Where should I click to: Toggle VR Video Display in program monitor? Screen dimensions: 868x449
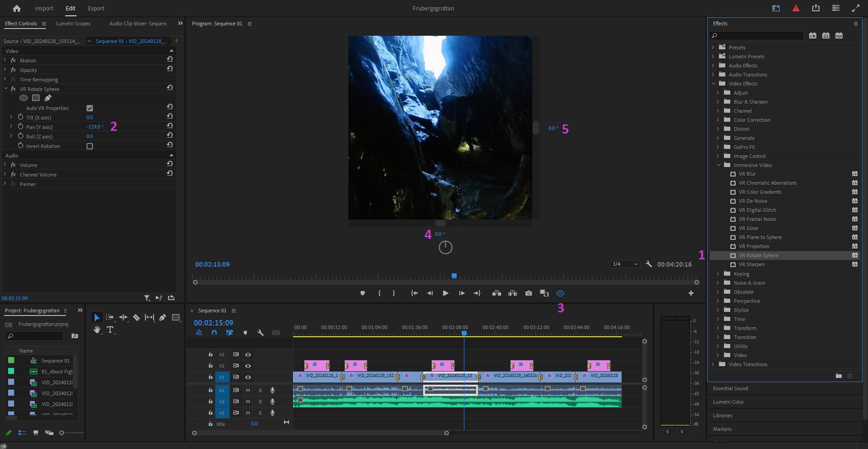(560, 293)
